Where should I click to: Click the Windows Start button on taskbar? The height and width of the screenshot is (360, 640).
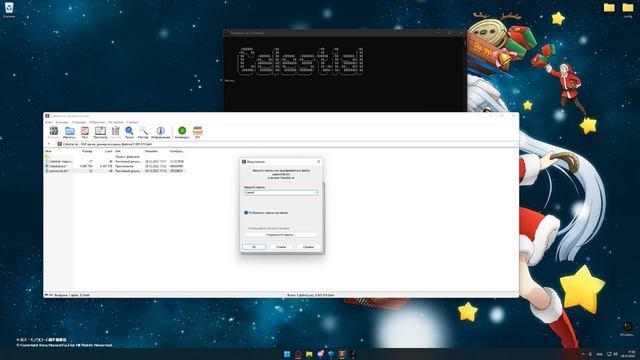click(287, 354)
